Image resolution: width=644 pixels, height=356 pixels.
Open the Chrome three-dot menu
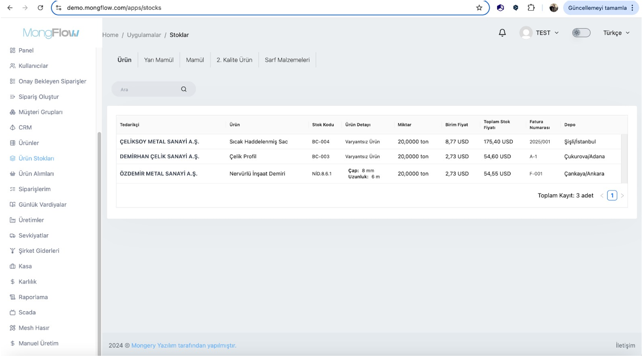pyautogui.click(x=632, y=8)
